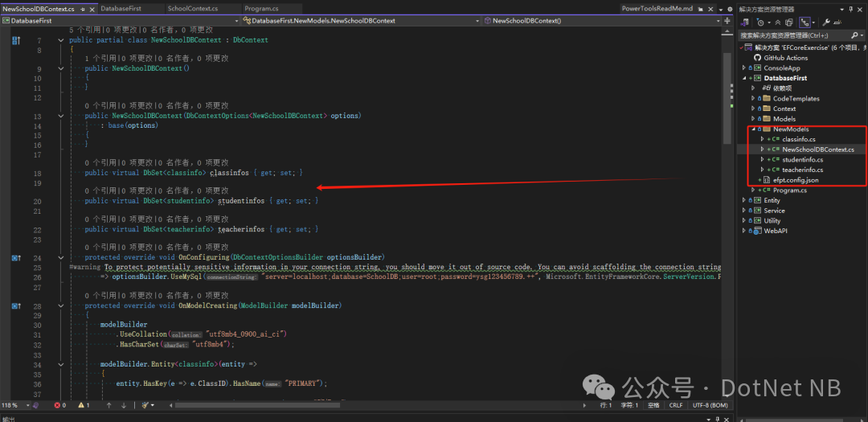
Task: Click the split editor window icon
Action: 727,20
